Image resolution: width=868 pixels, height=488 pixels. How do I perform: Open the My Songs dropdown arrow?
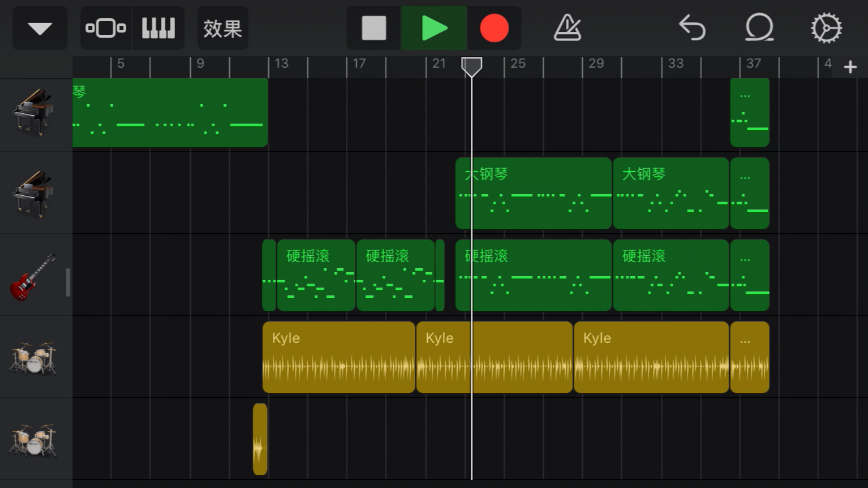pyautogui.click(x=40, y=28)
